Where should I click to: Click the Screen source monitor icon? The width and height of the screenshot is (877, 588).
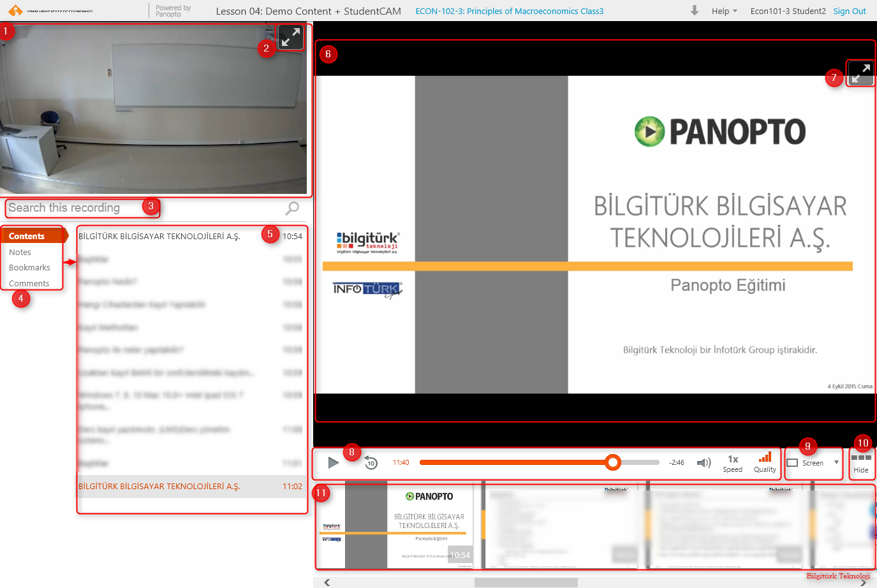[793, 463]
